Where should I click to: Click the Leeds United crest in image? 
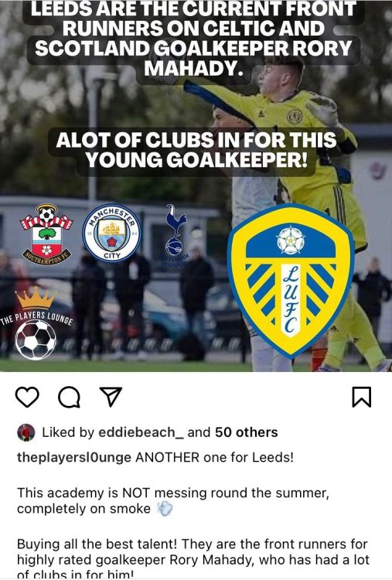pyautogui.click(x=291, y=281)
